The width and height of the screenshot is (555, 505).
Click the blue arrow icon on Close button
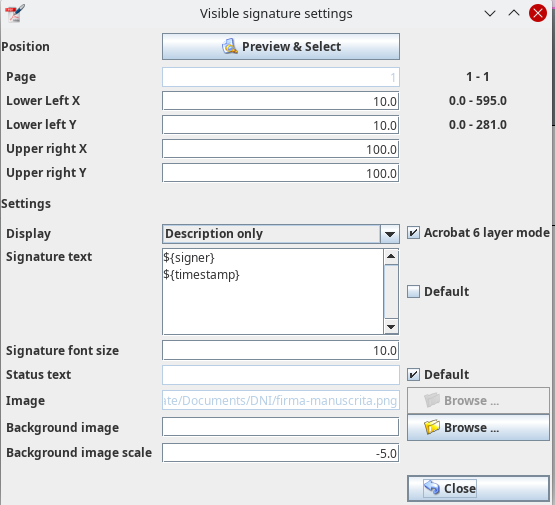click(x=432, y=488)
